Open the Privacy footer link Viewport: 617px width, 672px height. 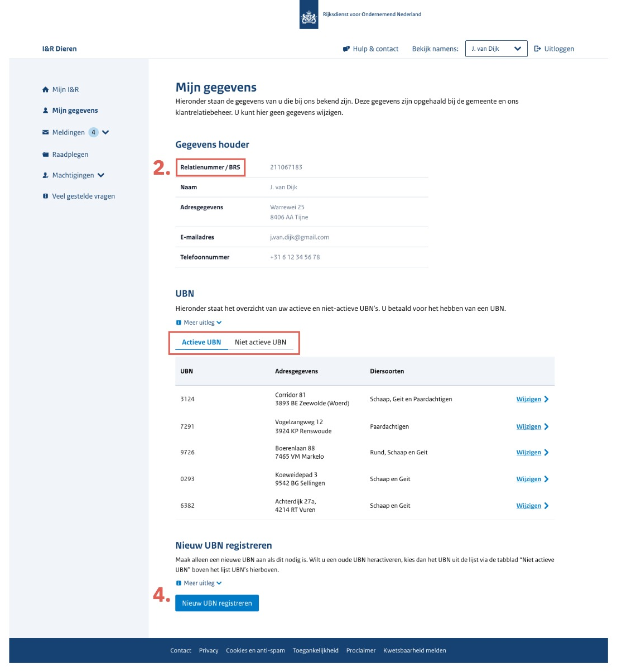209,651
